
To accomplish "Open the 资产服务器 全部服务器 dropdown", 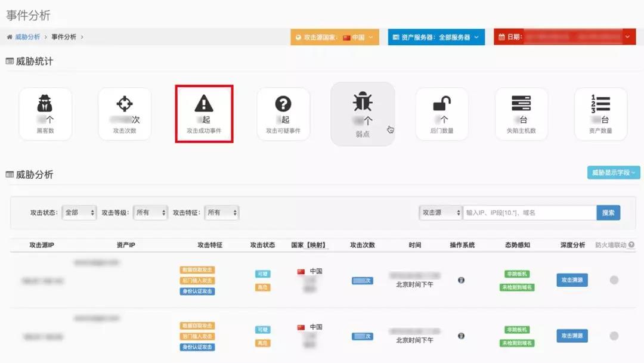I will (x=436, y=37).
